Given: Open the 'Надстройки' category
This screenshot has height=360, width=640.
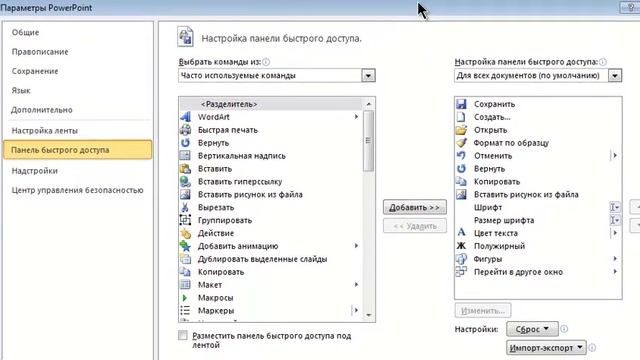Looking at the screenshot, I should click(35, 171).
